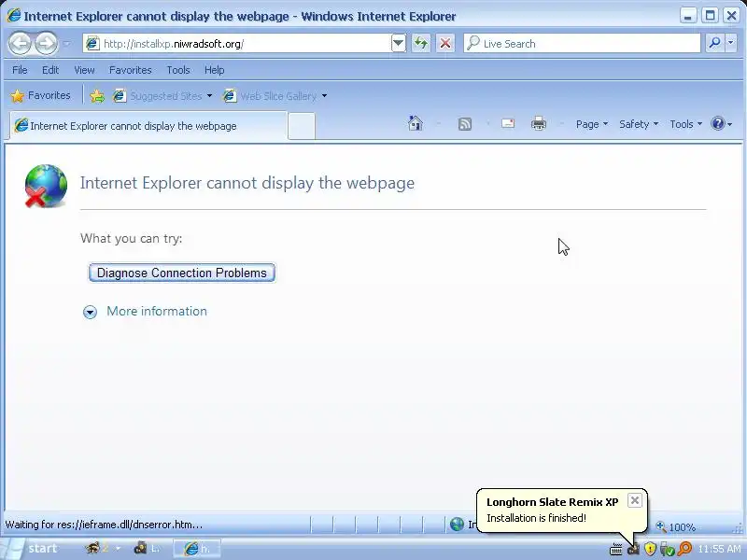
Task: Click the quick launch icon next to Start
Action: 92,548
